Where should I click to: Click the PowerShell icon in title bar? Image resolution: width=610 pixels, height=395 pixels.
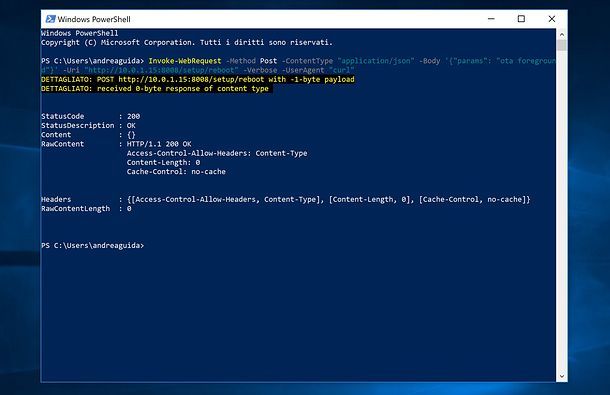(x=50, y=19)
